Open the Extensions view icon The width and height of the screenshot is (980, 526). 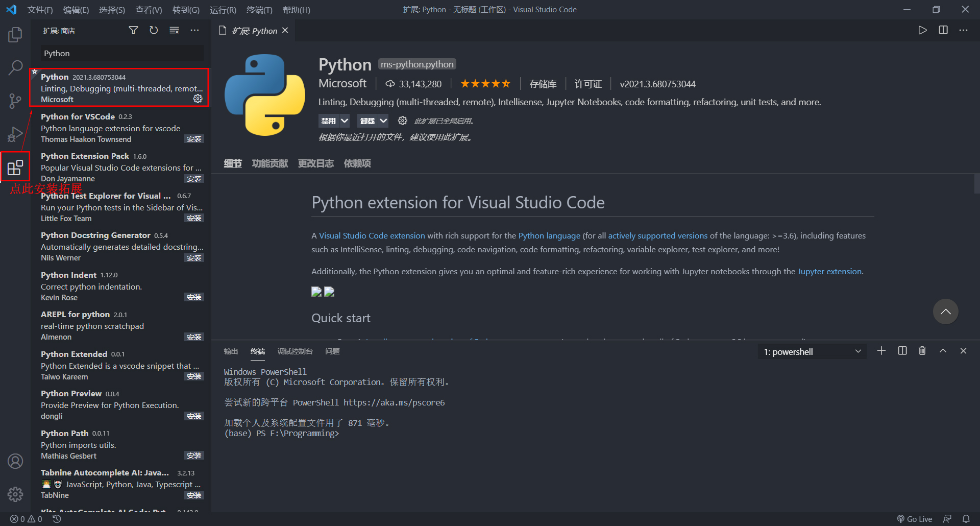coord(15,167)
